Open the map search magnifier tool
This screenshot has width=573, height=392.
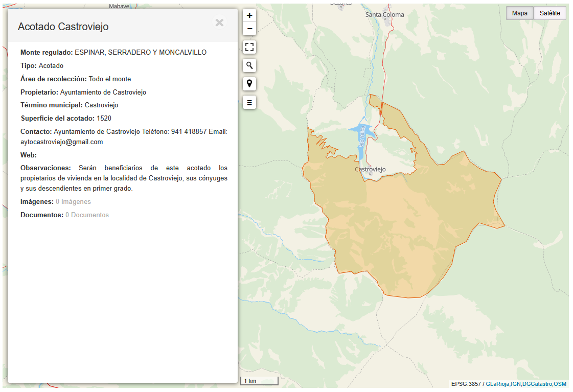pos(249,65)
